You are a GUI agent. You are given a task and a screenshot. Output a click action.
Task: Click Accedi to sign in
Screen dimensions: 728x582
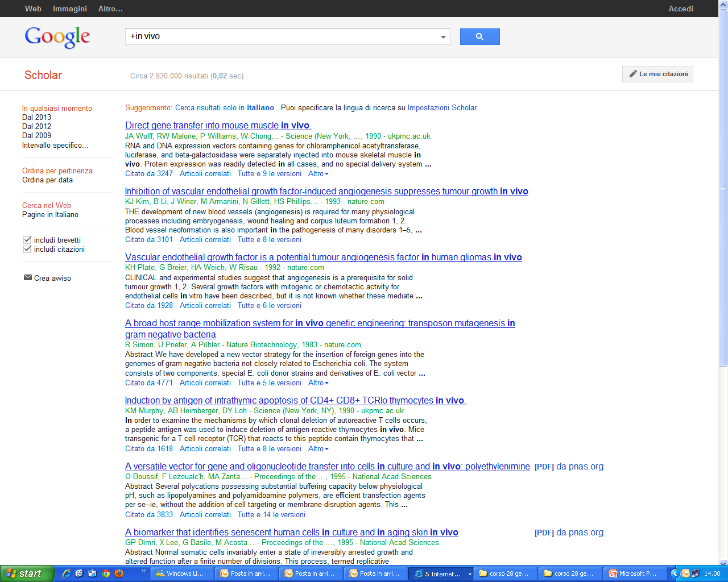coord(681,9)
